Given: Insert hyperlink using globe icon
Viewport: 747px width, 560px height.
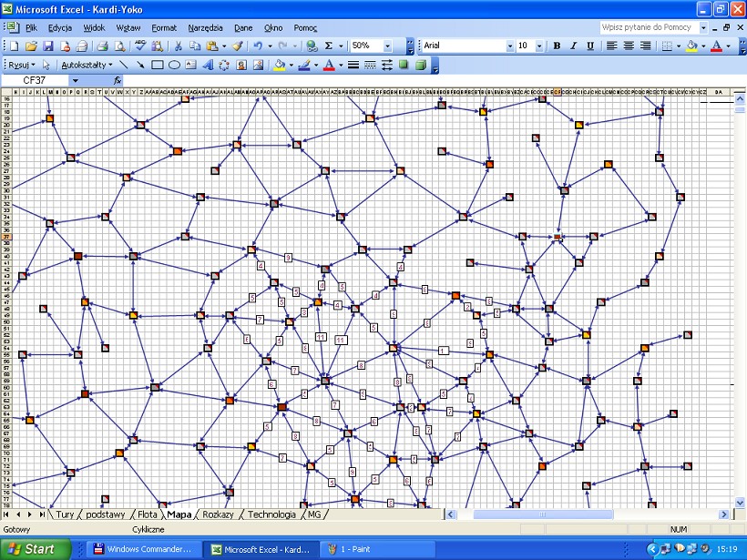Looking at the screenshot, I should 312,46.
